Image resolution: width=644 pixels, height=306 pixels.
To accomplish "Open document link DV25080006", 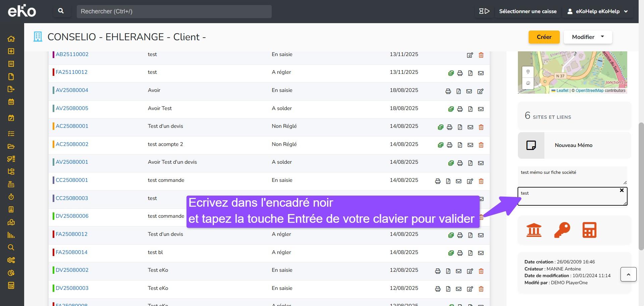I will tap(72, 216).
